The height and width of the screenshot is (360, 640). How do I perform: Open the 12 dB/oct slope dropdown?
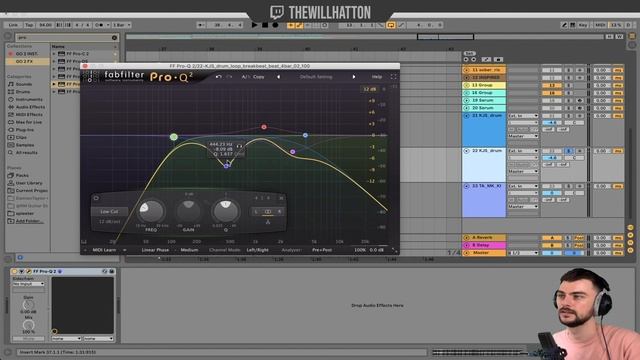tap(109, 222)
